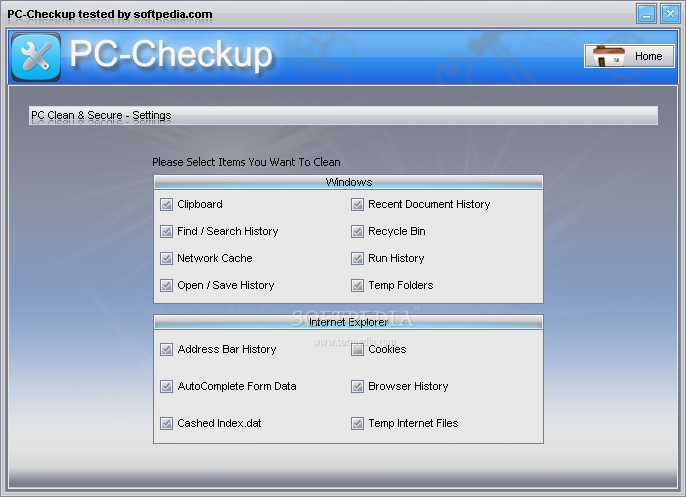Disable Run History cleaning
The width and height of the screenshot is (686, 497).
point(357,259)
